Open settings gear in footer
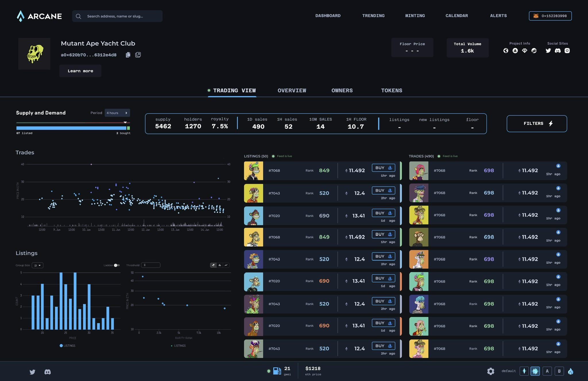588x381 pixels. 491,371
